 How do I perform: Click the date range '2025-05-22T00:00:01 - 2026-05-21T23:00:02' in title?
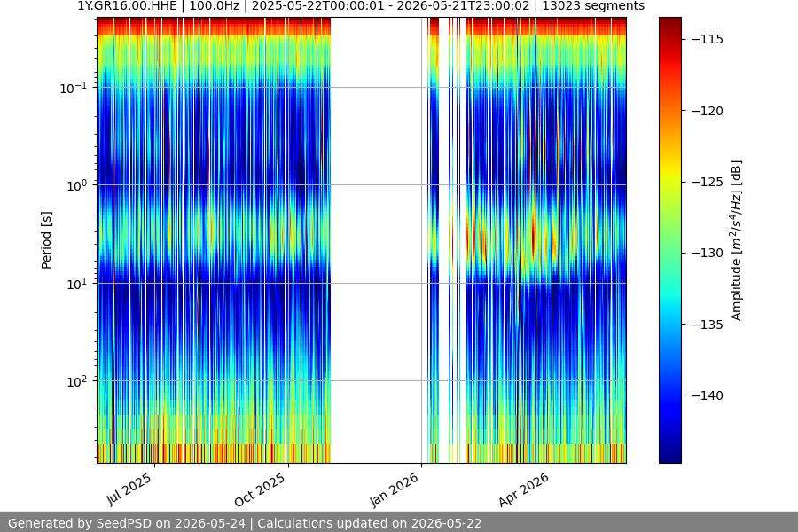point(391,6)
